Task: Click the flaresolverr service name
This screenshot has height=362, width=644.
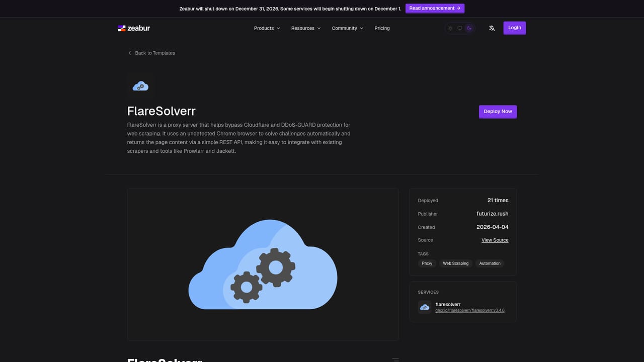Action: (448, 304)
